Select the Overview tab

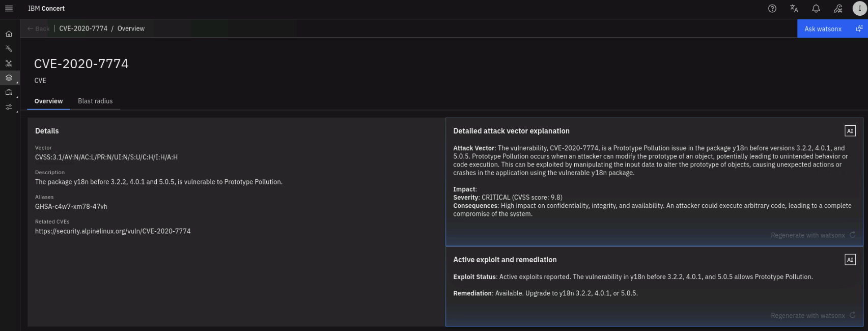48,101
